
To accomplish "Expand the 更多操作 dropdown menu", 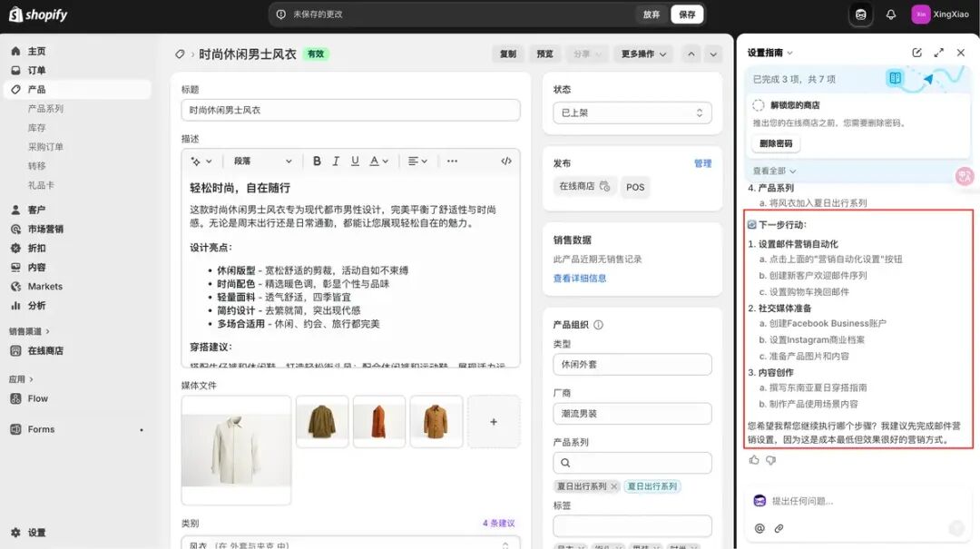I will click(x=643, y=54).
